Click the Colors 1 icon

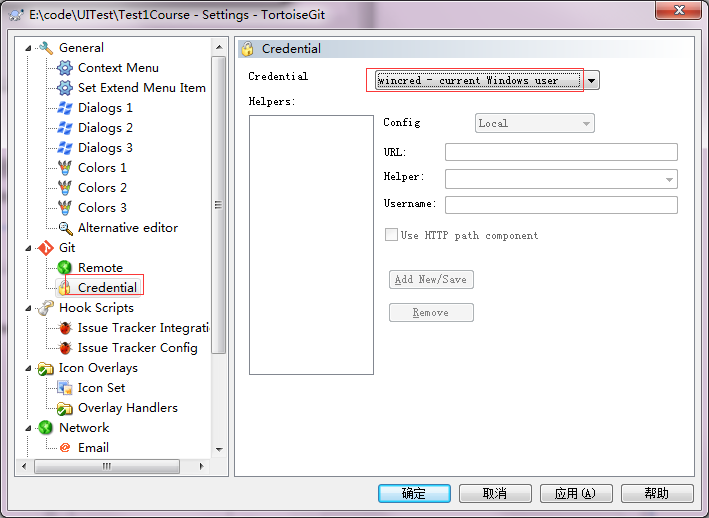(65, 168)
